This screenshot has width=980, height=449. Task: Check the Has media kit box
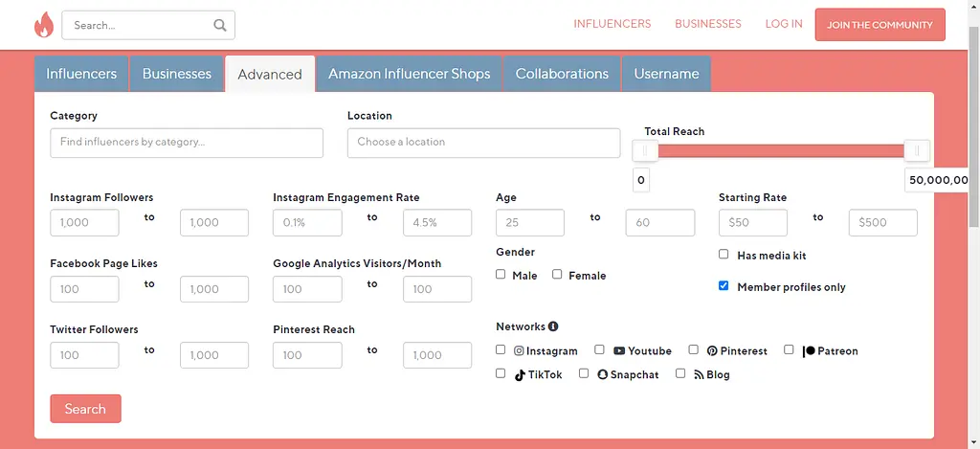click(x=724, y=255)
